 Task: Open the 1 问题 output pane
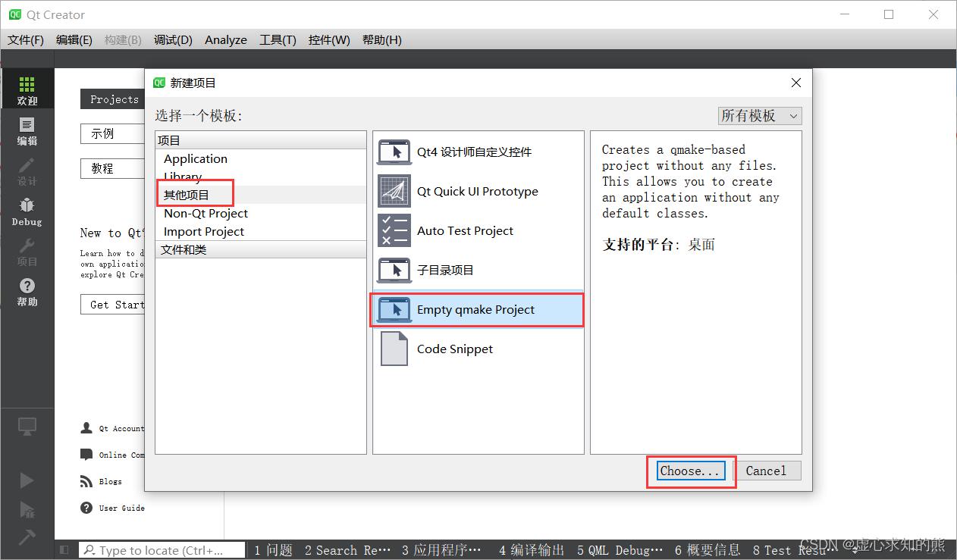tap(273, 550)
